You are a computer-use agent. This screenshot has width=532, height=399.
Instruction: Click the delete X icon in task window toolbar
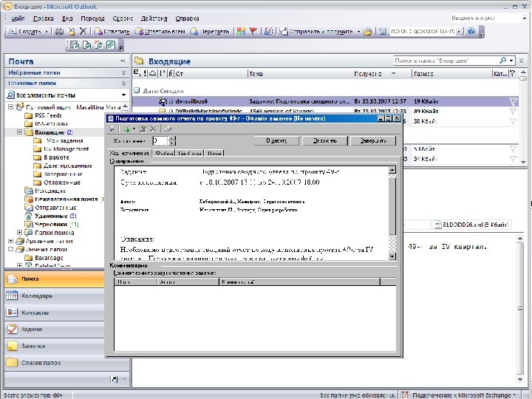coord(153,129)
